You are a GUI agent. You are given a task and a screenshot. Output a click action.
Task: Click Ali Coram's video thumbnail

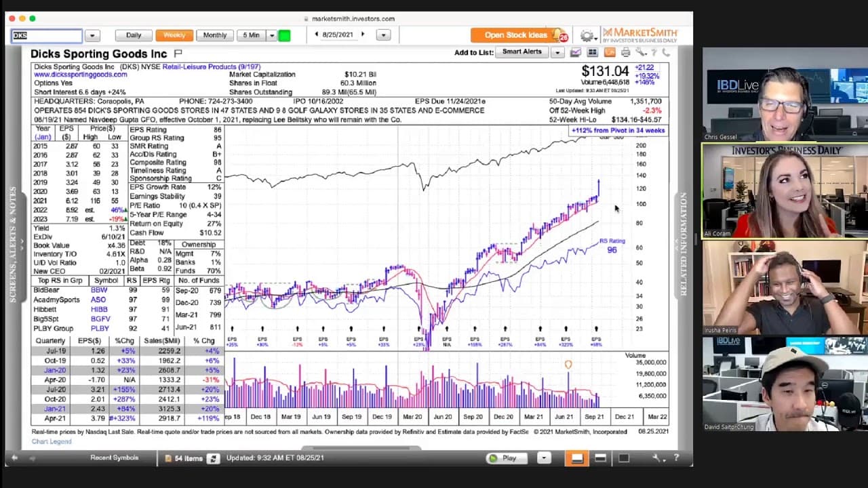(x=785, y=190)
